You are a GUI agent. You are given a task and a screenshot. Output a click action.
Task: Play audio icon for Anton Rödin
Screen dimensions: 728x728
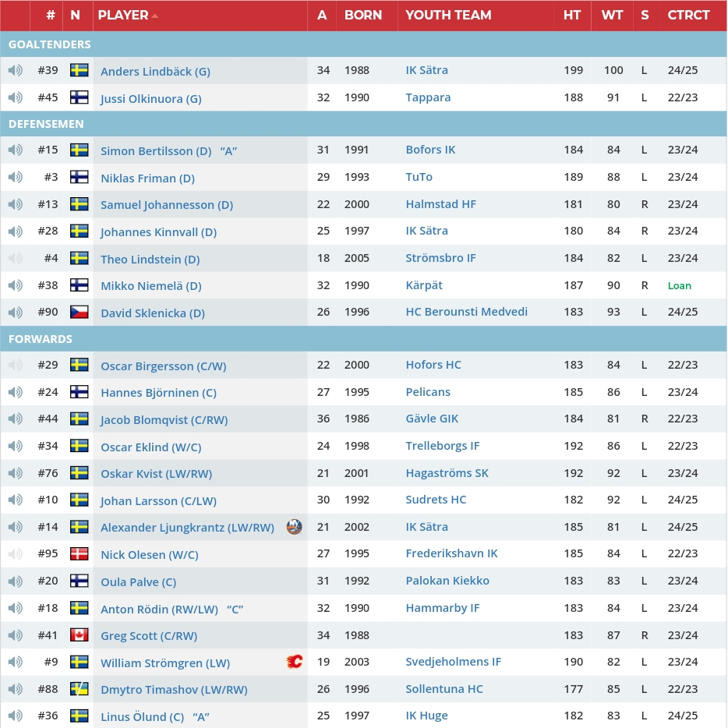pos(16,609)
